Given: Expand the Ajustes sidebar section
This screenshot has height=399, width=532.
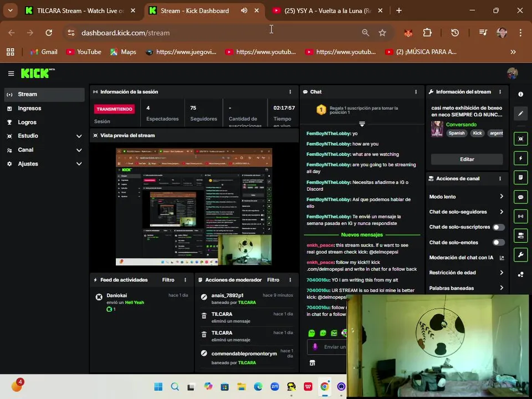Looking at the screenshot, I should tap(44, 163).
